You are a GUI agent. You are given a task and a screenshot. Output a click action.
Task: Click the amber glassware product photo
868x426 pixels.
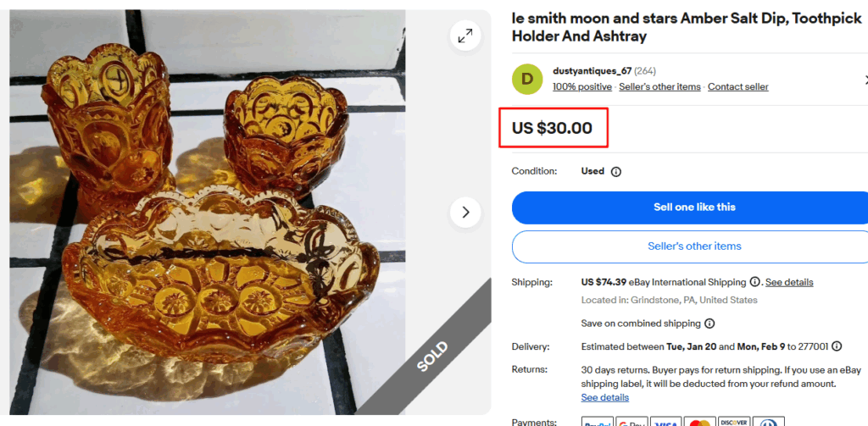pyautogui.click(x=220, y=212)
